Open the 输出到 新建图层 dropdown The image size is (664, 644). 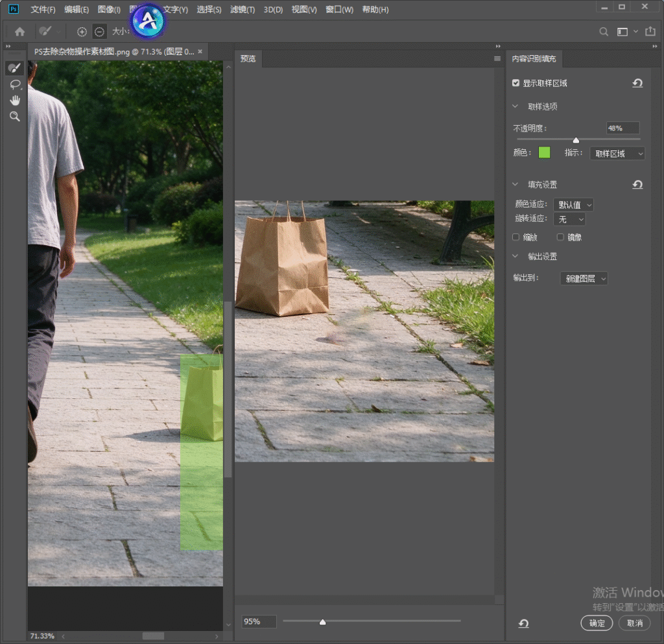584,278
